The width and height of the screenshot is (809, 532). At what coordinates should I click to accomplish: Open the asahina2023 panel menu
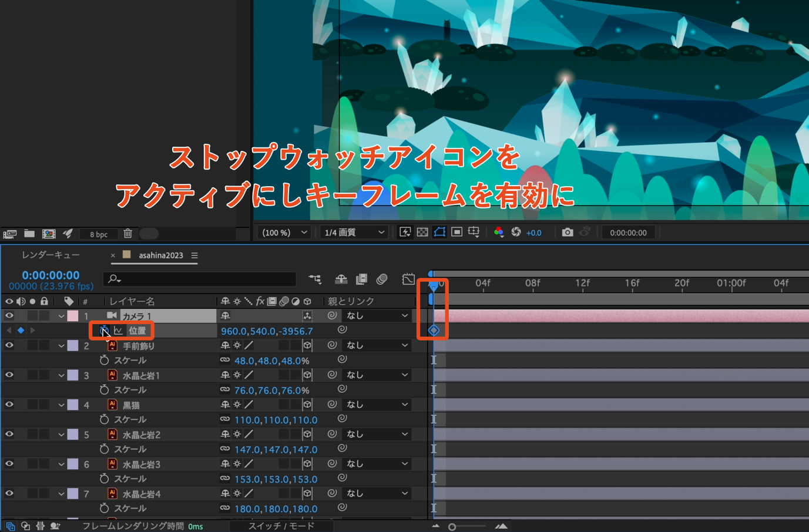tap(194, 255)
